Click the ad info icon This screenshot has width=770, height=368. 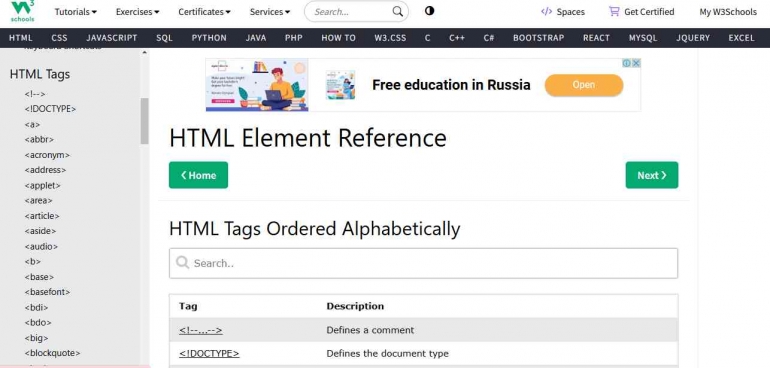(x=627, y=63)
